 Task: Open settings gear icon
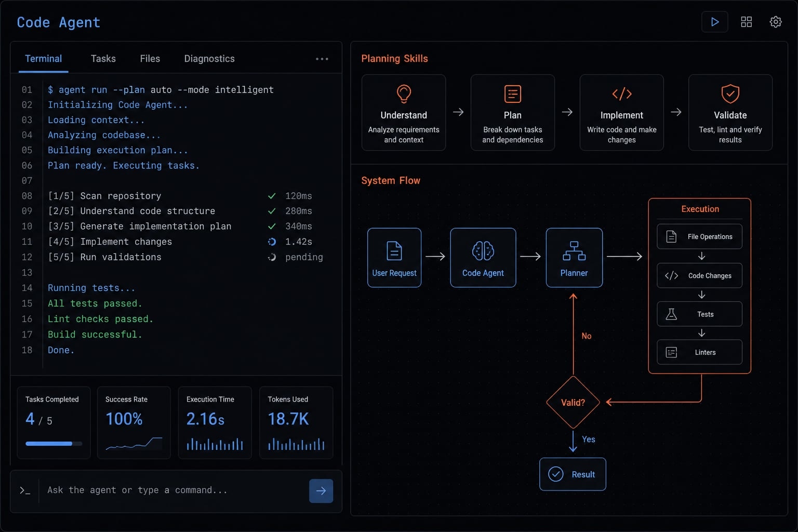pos(776,22)
